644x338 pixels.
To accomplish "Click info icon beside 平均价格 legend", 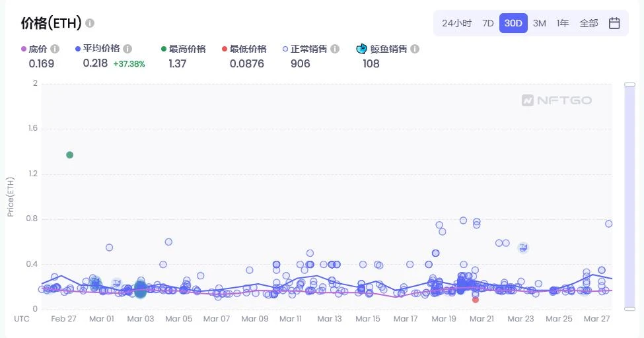I will 127,49.
